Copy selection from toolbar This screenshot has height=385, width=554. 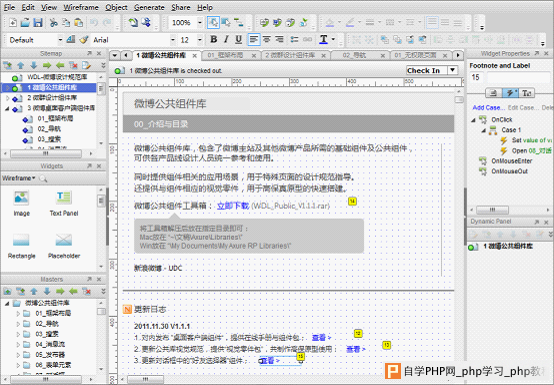66,23
